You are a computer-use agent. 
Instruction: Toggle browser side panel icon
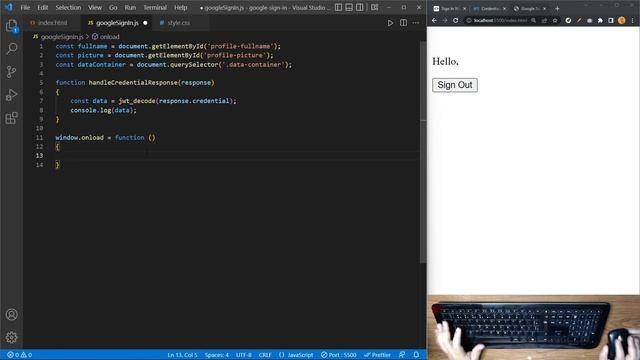(611, 20)
